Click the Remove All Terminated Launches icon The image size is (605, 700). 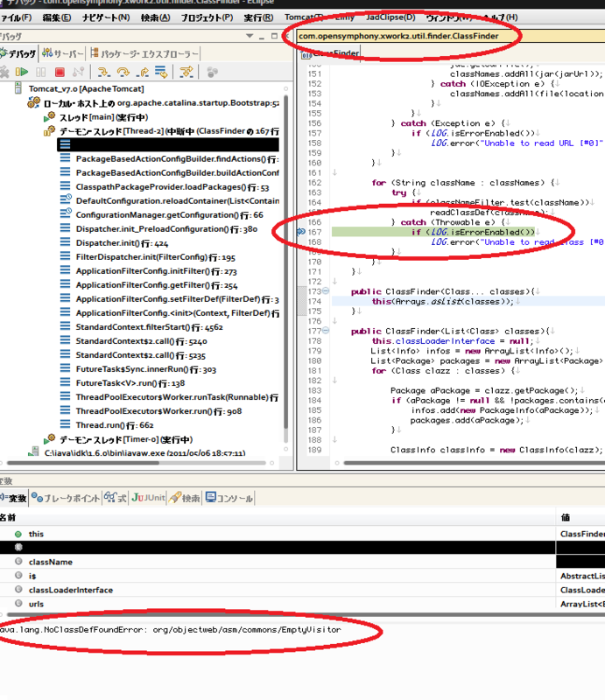point(4,72)
